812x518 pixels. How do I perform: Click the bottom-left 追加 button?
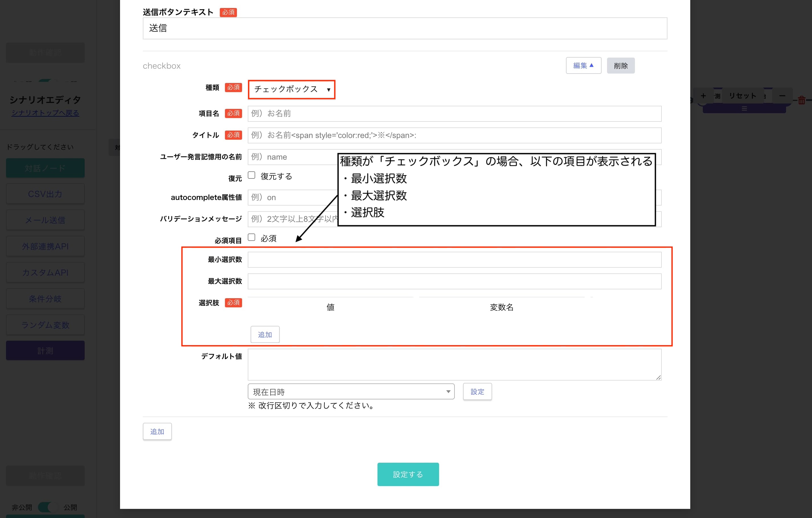[157, 431]
